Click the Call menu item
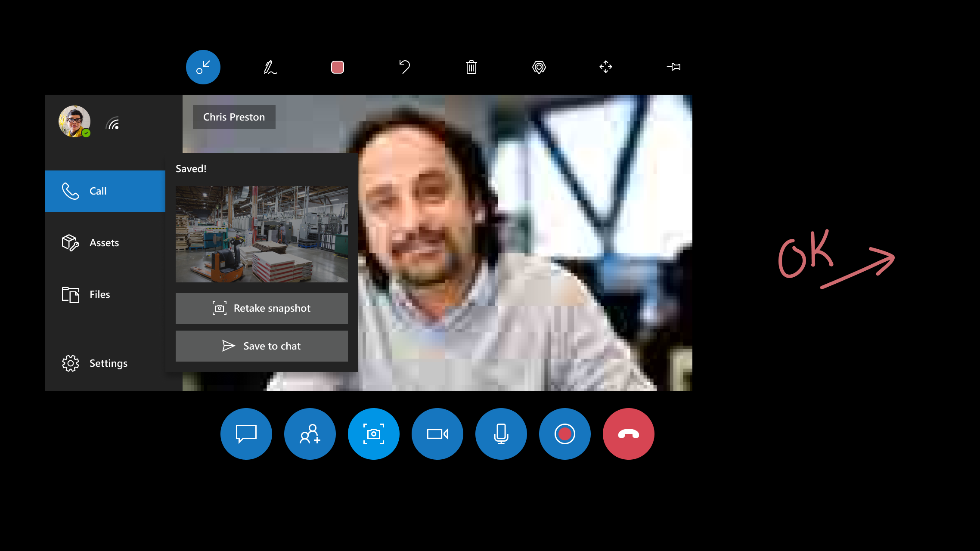Screen dimensions: 980x551 pyautogui.click(x=105, y=190)
